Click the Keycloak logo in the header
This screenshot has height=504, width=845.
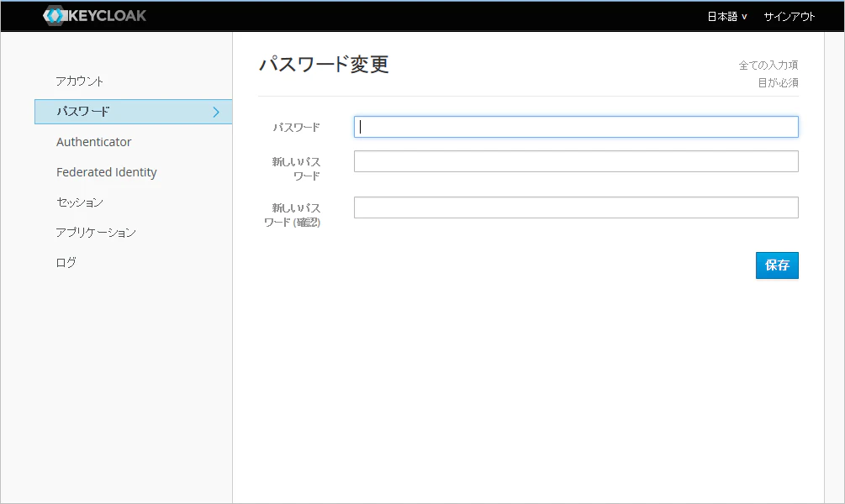click(95, 16)
